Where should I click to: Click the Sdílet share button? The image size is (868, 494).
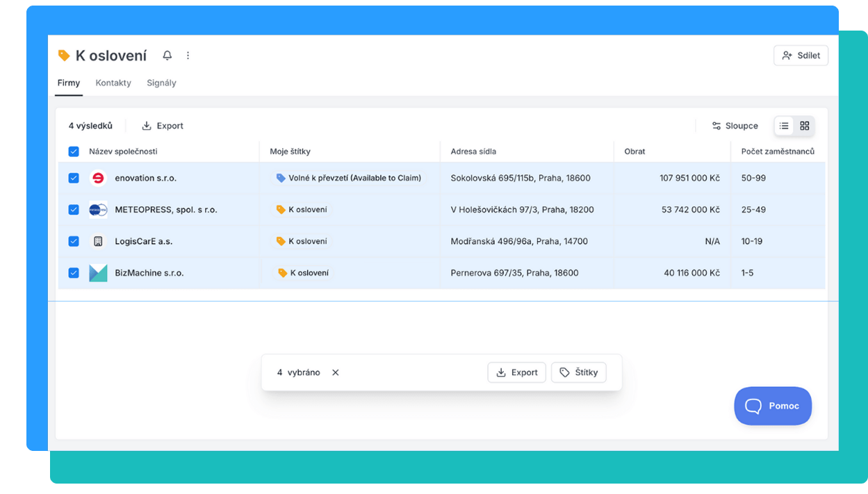pyautogui.click(x=801, y=56)
